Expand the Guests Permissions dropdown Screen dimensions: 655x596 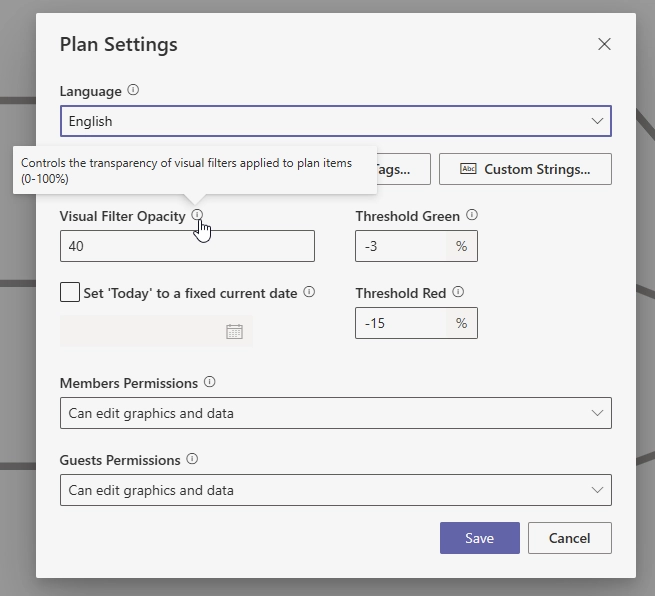(x=335, y=490)
